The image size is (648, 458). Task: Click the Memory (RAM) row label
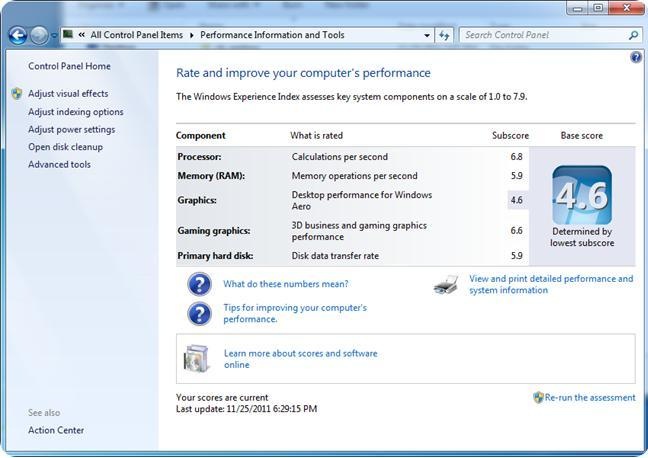[211, 176]
